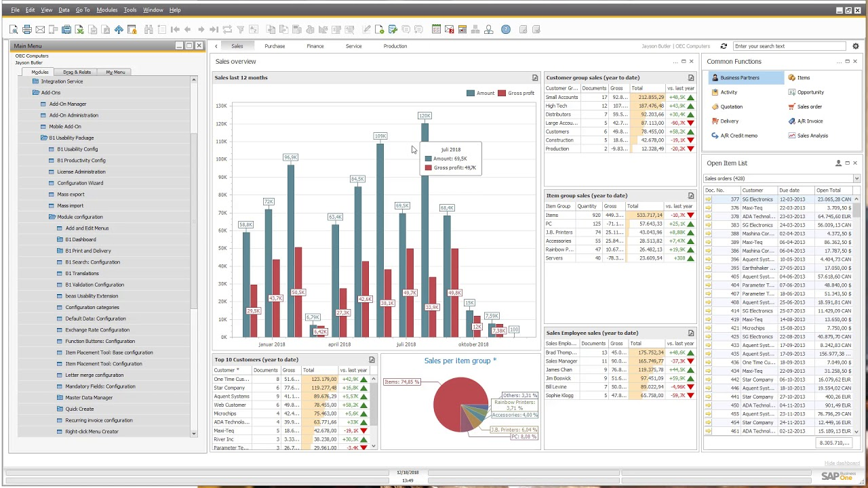Click the left chevron before Sales tab
The image size is (868, 488).
click(x=216, y=46)
